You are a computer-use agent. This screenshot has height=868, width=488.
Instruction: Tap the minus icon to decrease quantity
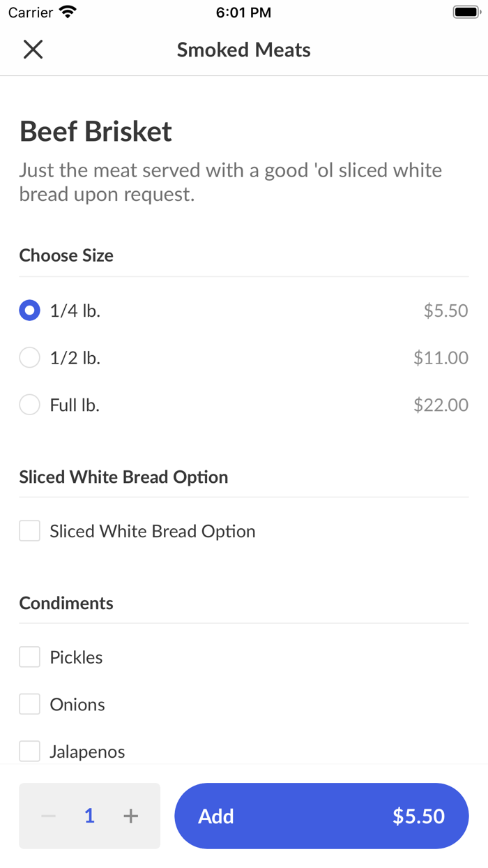point(48,815)
